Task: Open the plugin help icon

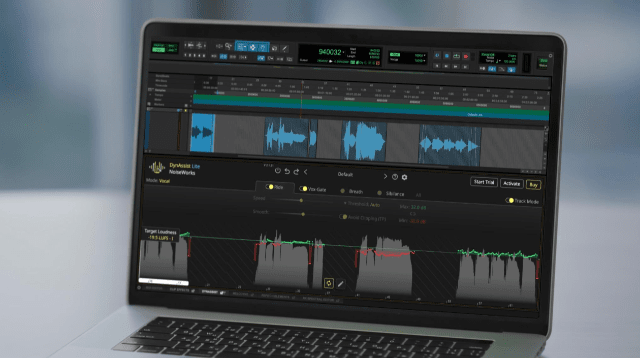Action: click(395, 177)
